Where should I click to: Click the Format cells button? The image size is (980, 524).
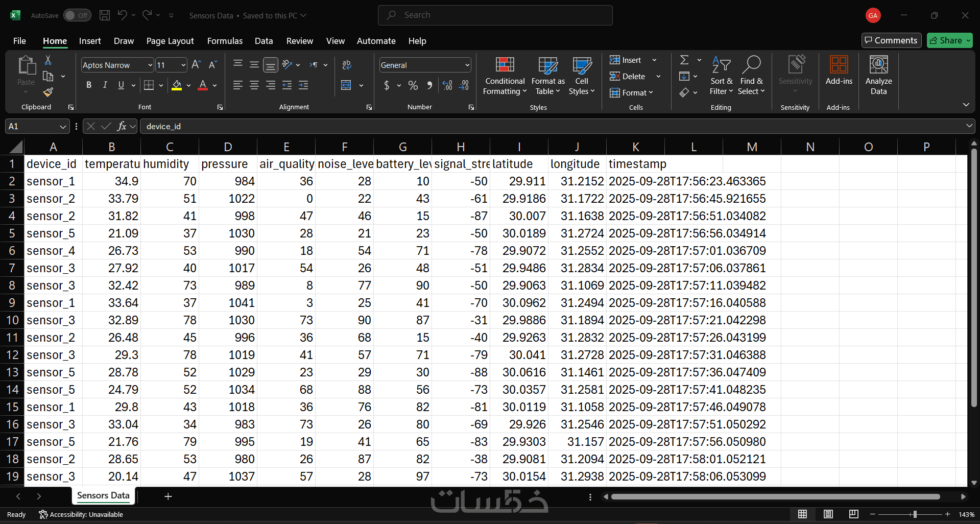[631, 92]
